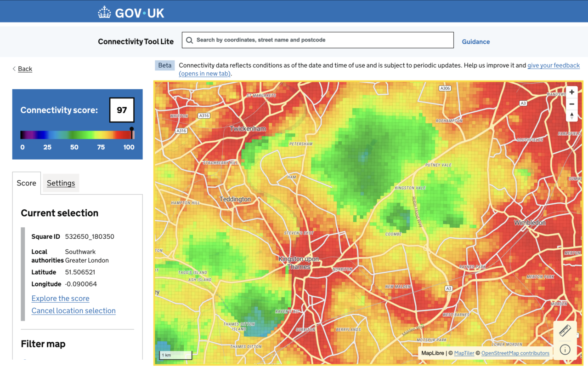588x368 pixels.
Task: Open the Guidance link
Action: 475,42
